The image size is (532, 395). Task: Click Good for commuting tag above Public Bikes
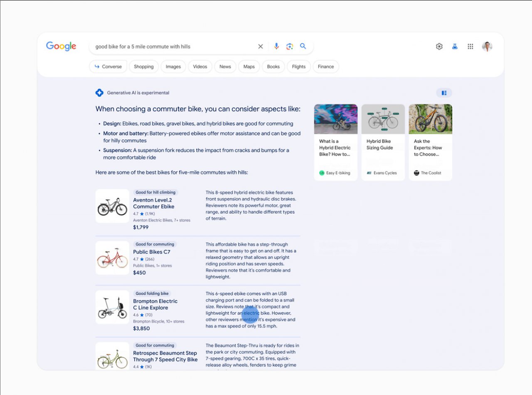[x=155, y=244]
